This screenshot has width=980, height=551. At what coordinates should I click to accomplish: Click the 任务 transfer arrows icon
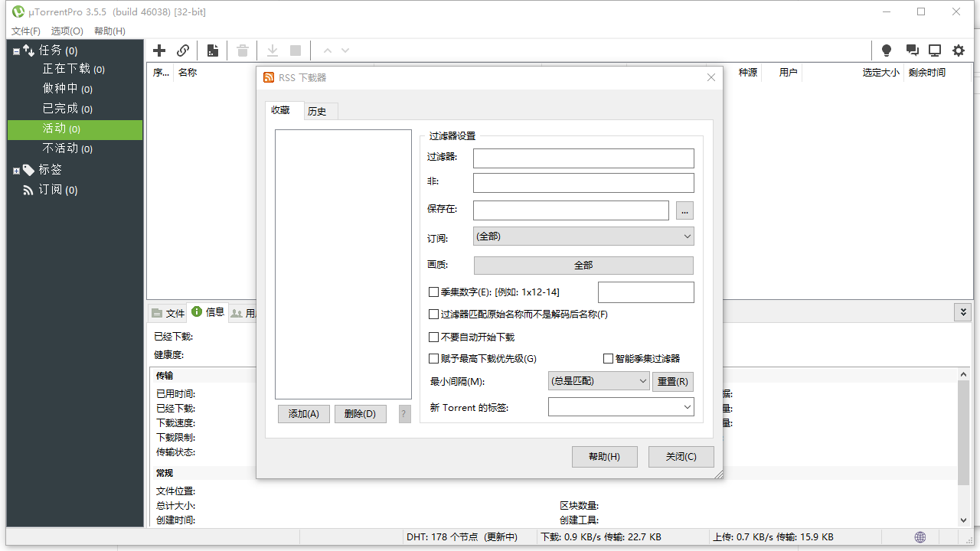pyautogui.click(x=29, y=51)
